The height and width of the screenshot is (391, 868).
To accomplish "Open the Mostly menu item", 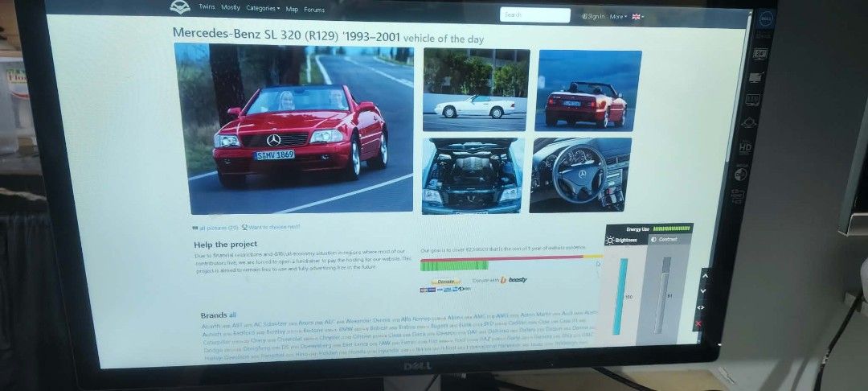I will click(231, 8).
